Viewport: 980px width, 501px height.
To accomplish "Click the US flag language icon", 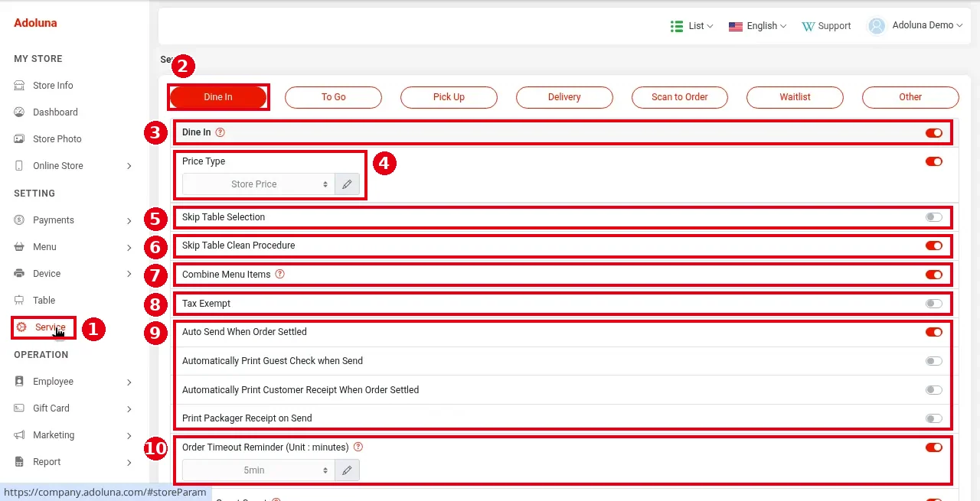I will click(736, 26).
